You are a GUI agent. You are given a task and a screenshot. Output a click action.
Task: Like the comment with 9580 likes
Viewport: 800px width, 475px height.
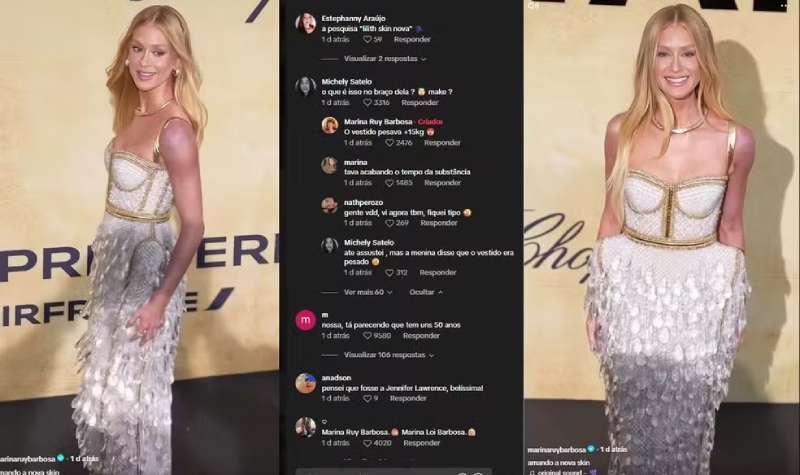[367, 336]
